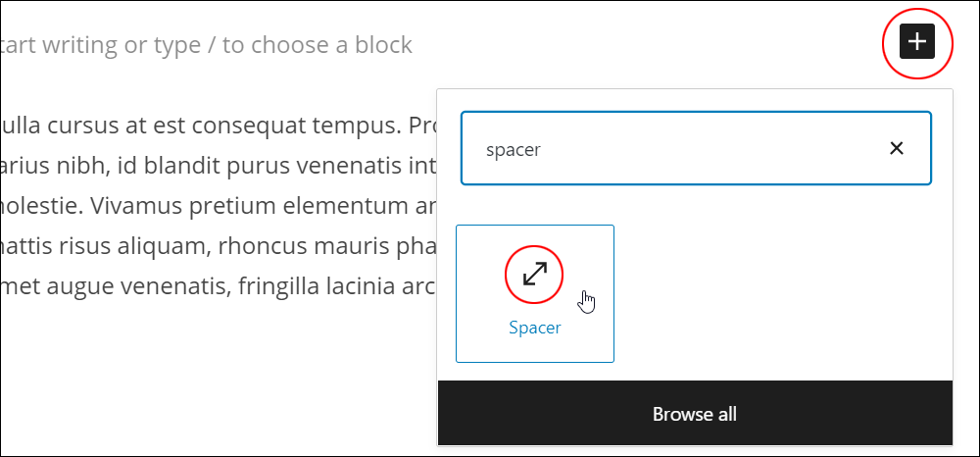Screen dimensions: 980x457
Task: Click the black plus add block button
Action: pos(917,42)
